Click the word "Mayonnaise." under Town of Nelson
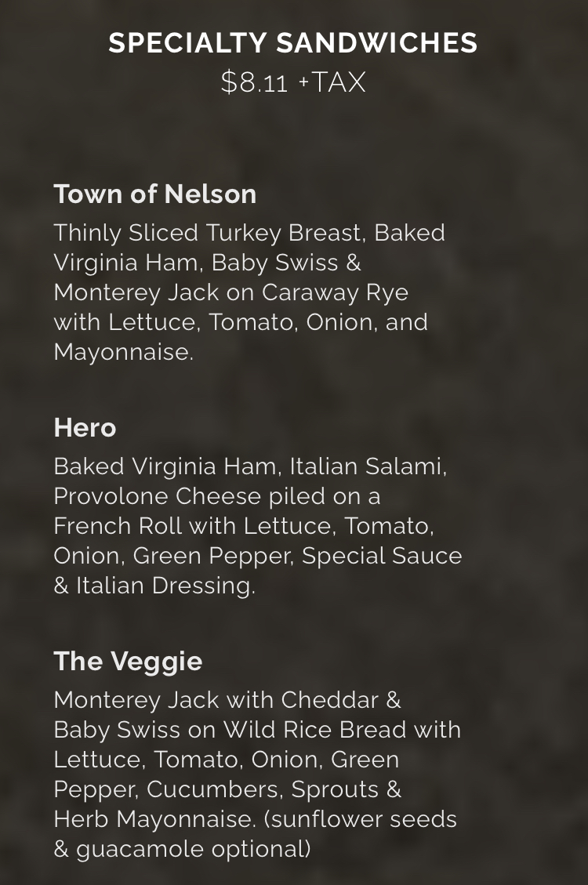Image resolution: width=588 pixels, height=885 pixels. pos(123,352)
